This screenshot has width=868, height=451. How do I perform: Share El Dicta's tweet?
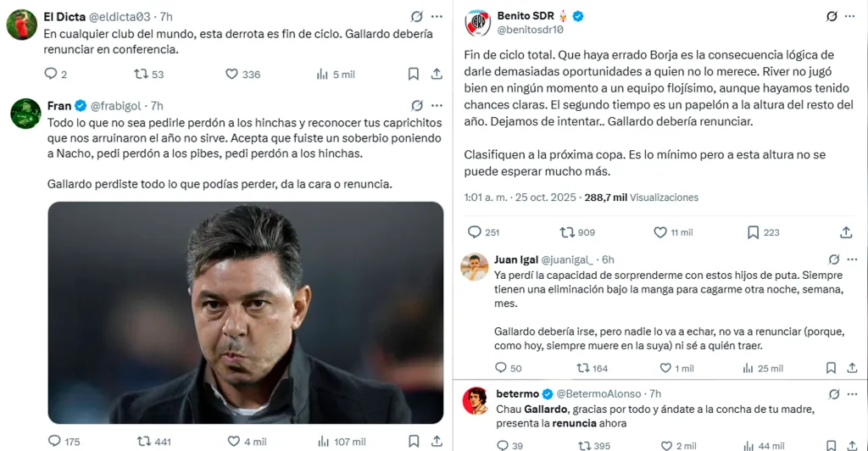437,75
